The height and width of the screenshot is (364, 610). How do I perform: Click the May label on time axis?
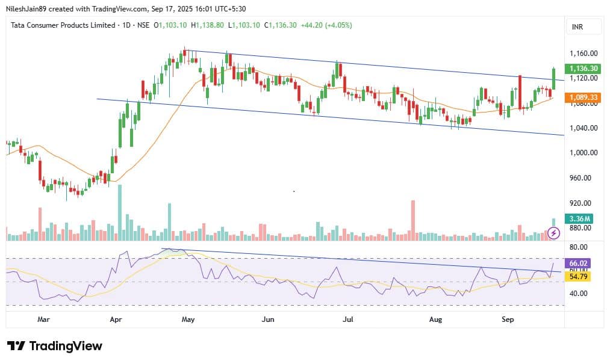tap(188, 319)
